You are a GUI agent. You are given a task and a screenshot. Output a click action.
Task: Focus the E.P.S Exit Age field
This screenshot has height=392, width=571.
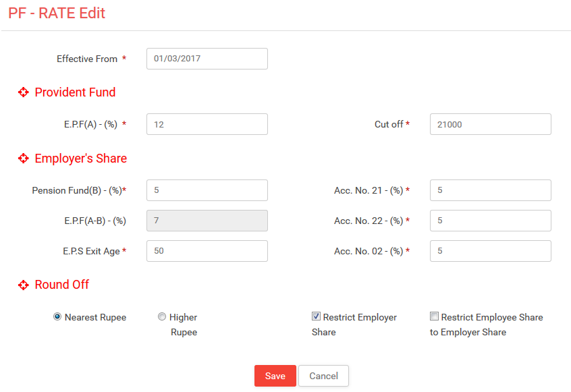[207, 251]
